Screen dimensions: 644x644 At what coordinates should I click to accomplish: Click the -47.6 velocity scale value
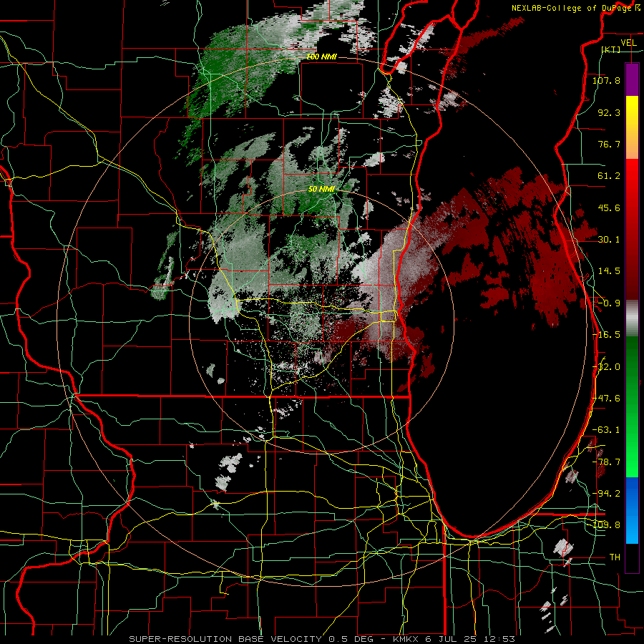click(606, 398)
